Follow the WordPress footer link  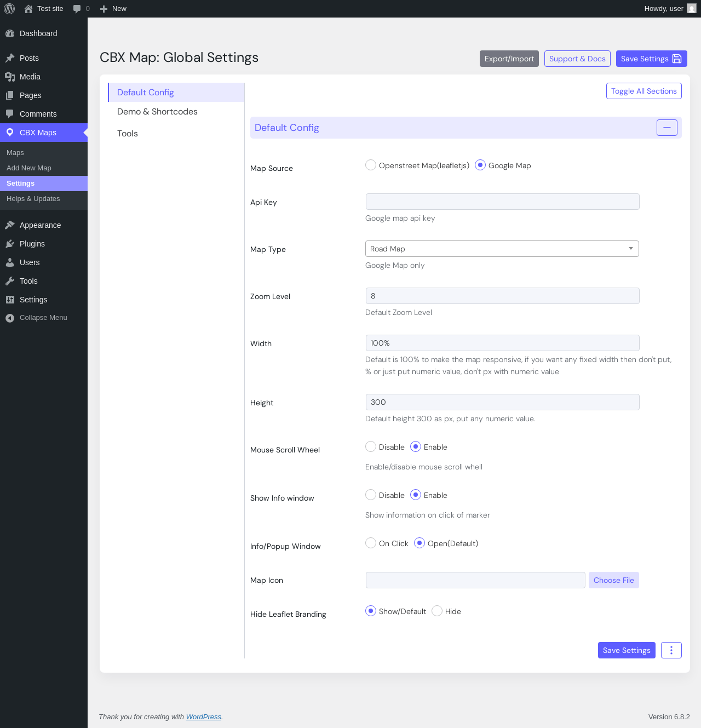pyautogui.click(x=204, y=717)
